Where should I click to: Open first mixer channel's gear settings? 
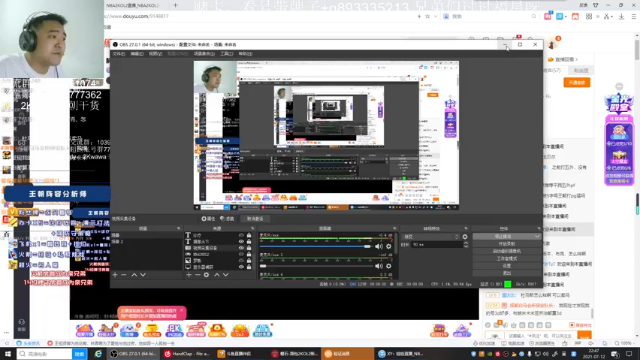[x=389, y=246]
